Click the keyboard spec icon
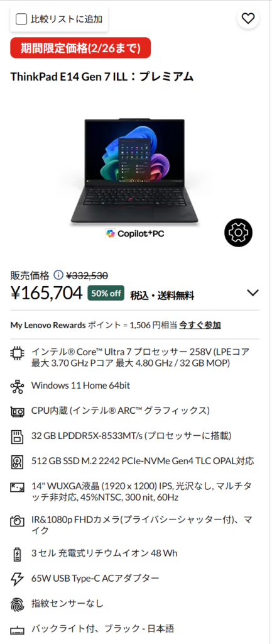This screenshot has width=272, height=644. click(x=17, y=630)
